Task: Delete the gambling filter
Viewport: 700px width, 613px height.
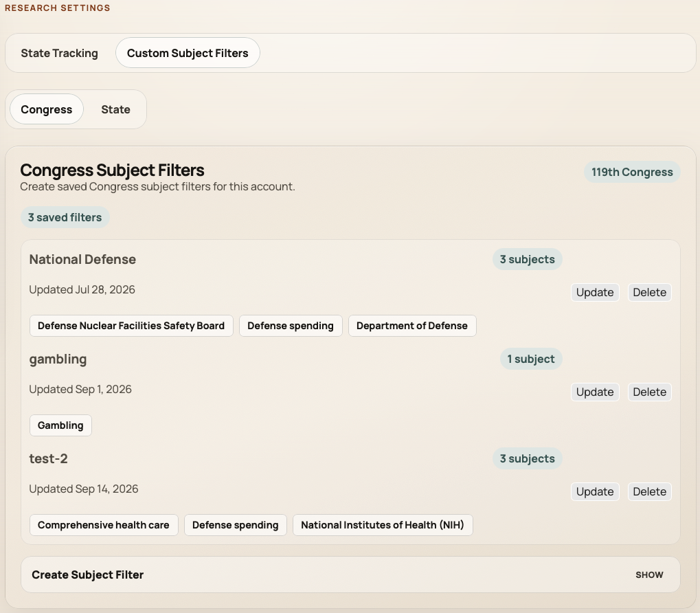Action: pyautogui.click(x=650, y=392)
